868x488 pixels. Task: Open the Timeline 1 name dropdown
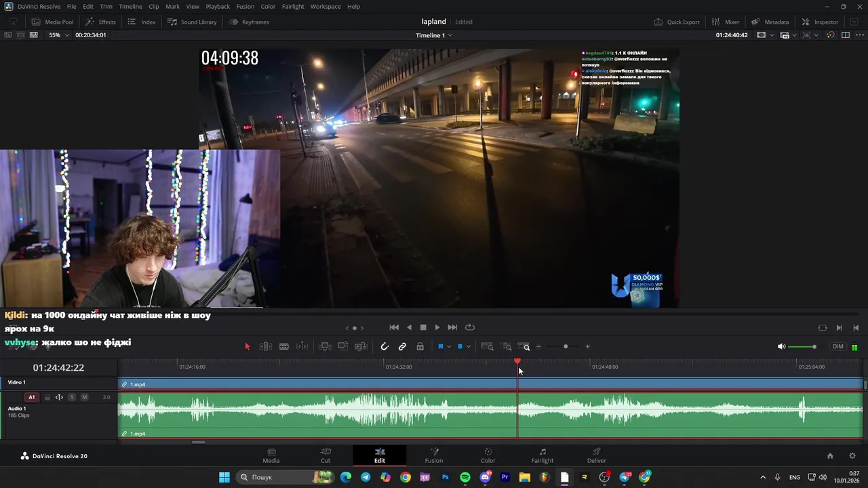(435, 35)
